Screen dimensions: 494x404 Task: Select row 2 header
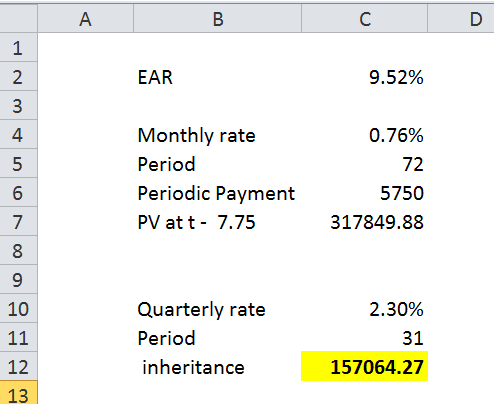(18, 77)
